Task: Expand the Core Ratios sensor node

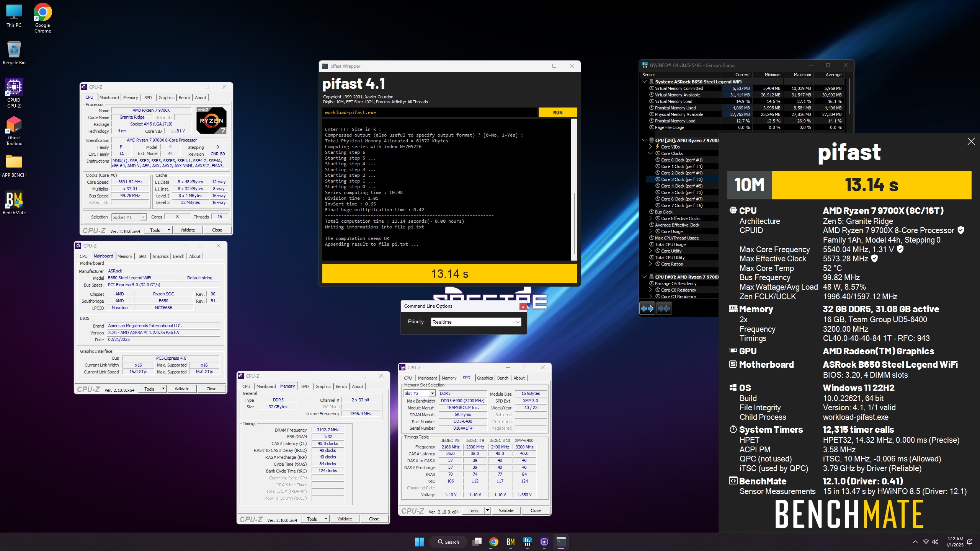Action: 650,264
